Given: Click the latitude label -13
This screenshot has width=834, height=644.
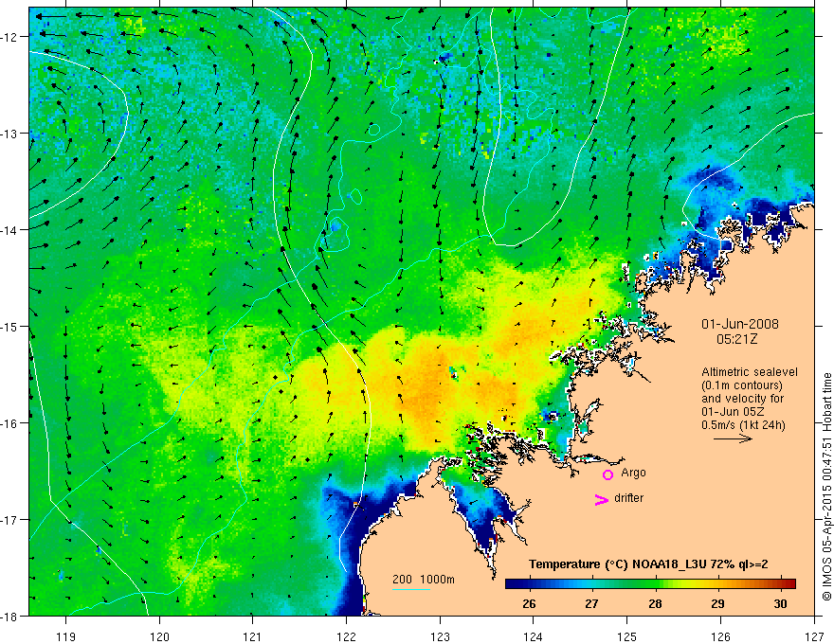Looking at the screenshot, I should tap(10, 134).
